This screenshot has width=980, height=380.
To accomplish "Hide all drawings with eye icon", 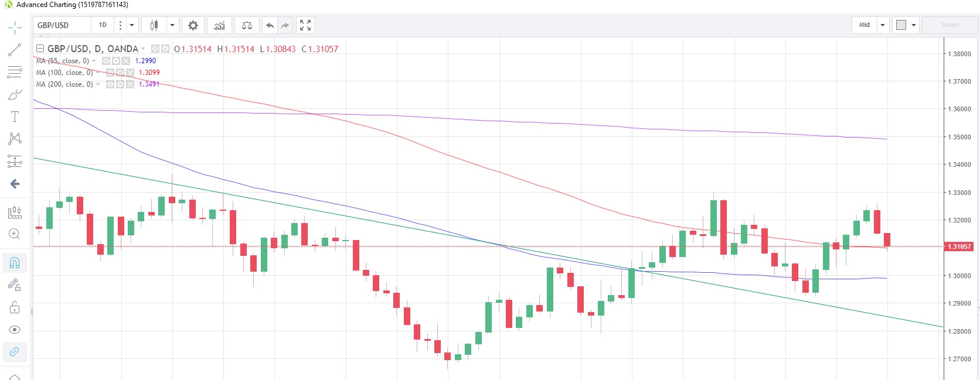I will tap(15, 330).
